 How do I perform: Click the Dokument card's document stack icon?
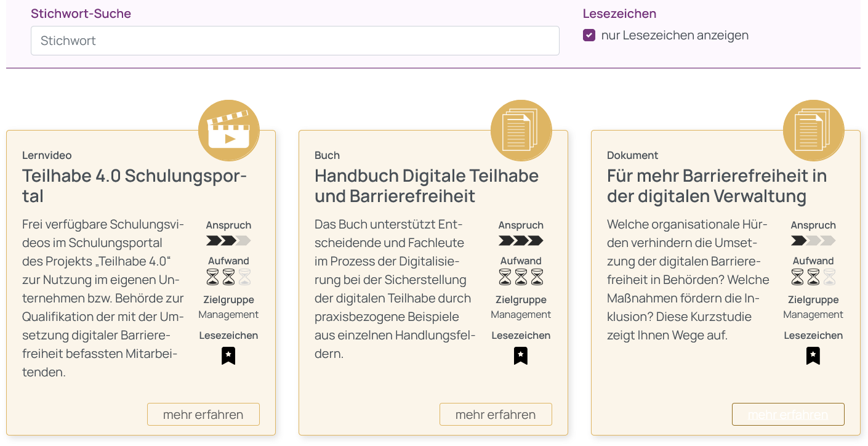(x=814, y=131)
